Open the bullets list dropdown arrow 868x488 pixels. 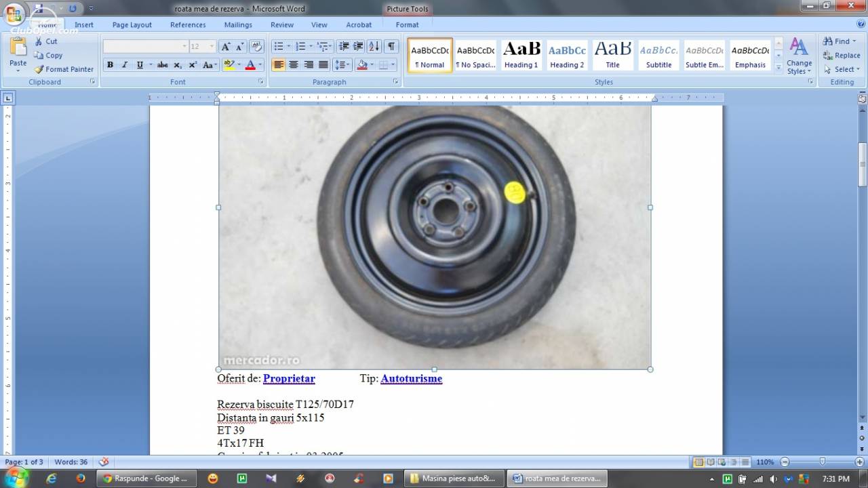point(289,47)
